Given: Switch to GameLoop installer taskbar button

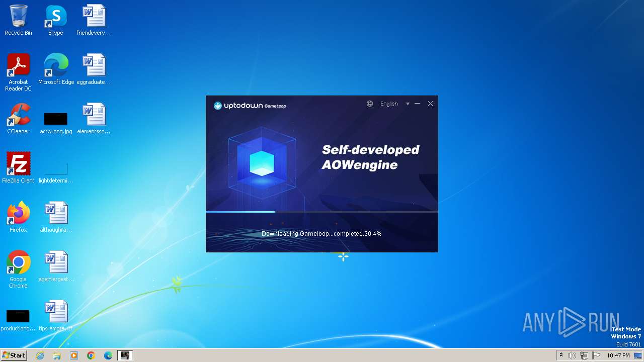Looking at the screenshot, I should 125,355.
